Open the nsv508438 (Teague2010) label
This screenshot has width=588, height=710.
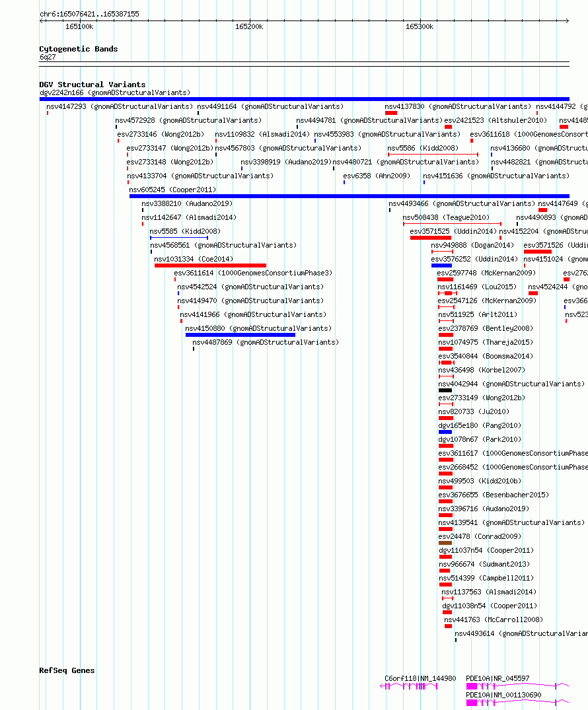click(446, 217)
